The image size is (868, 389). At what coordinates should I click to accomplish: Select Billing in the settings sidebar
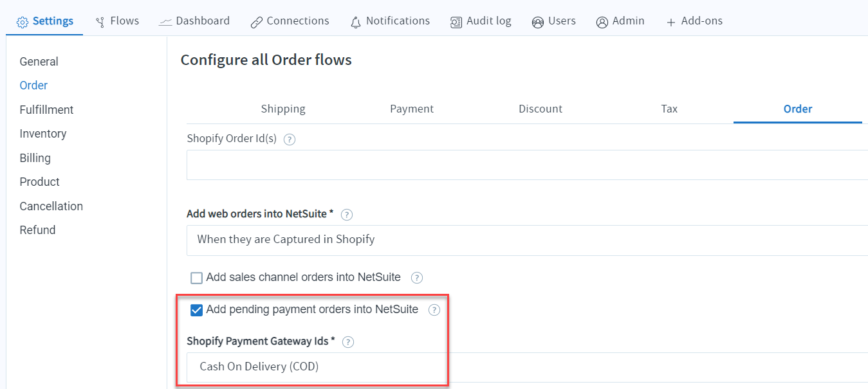pyautogui.click(x=35, y=158)
